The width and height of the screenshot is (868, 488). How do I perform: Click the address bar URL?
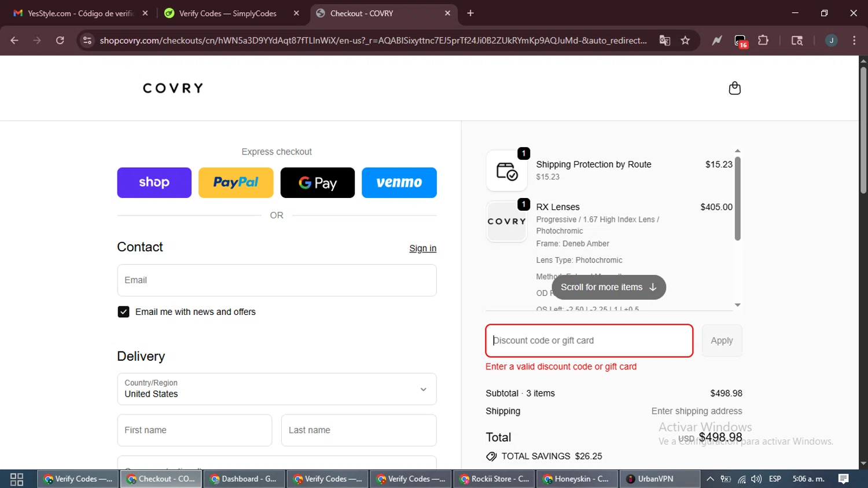click(373, 41)
